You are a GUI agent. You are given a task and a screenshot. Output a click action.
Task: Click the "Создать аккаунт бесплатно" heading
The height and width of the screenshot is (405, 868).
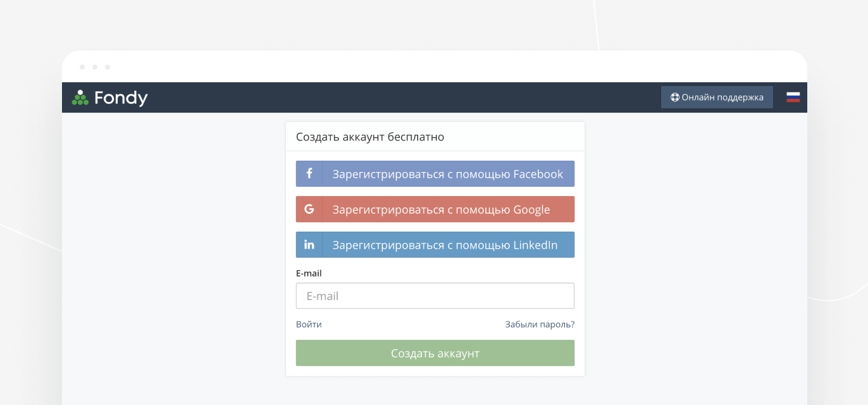(x=370, y=137)
